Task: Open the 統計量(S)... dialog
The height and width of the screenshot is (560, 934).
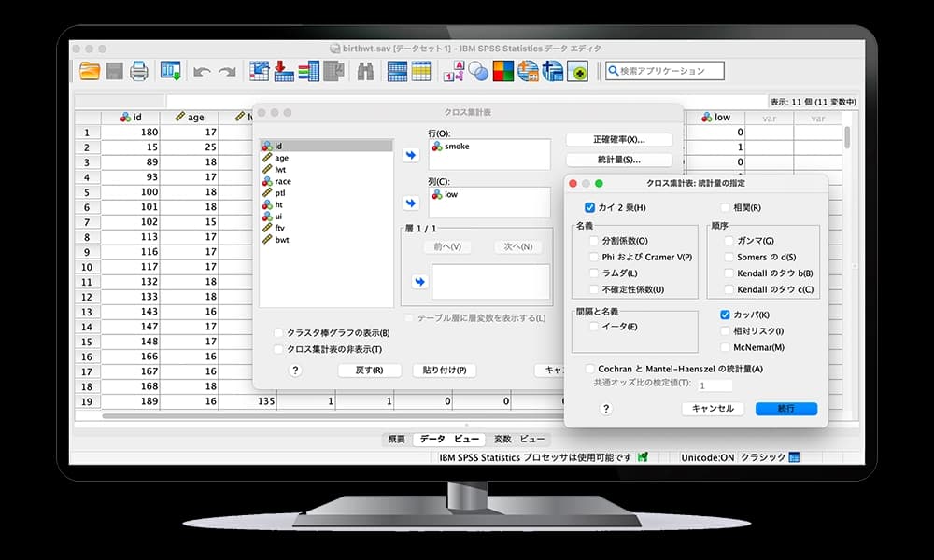Action: pos(619,160)
